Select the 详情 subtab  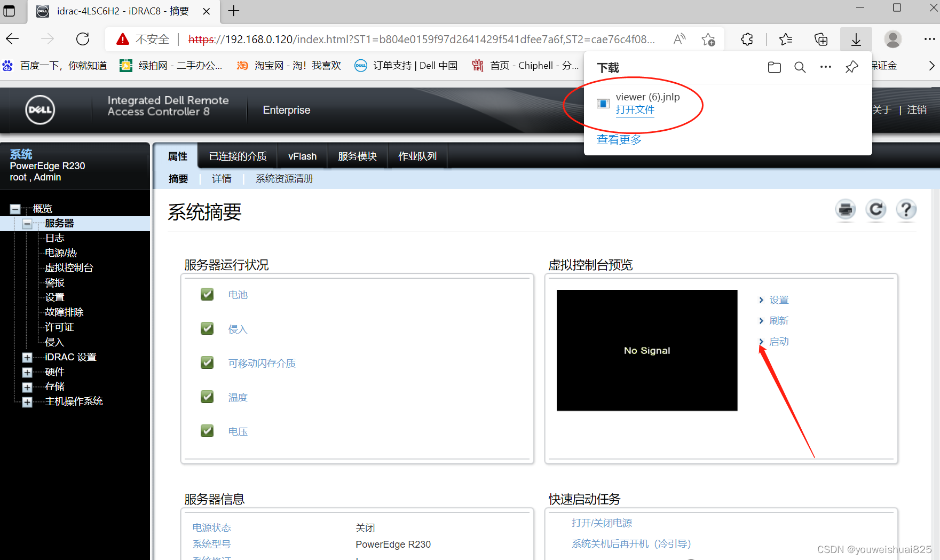coord(222,179)
